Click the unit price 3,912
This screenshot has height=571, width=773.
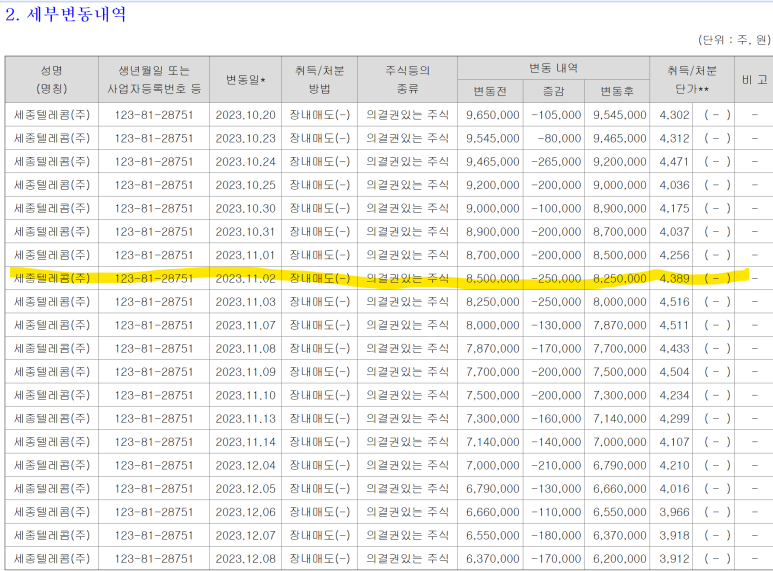click(x=674, y=559)
